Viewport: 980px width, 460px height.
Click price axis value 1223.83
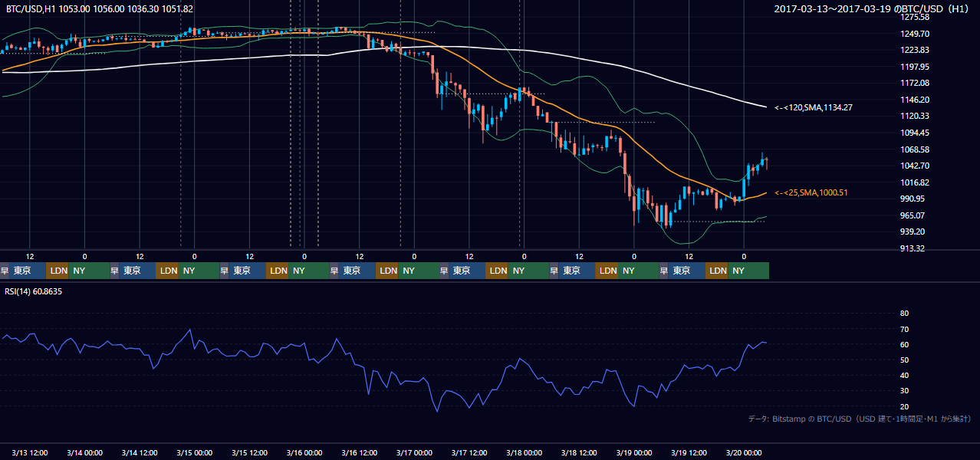tap(914, 50)
